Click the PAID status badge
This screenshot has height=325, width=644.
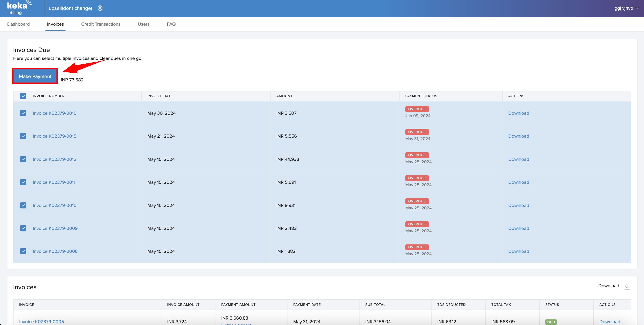tap(551, 322)
